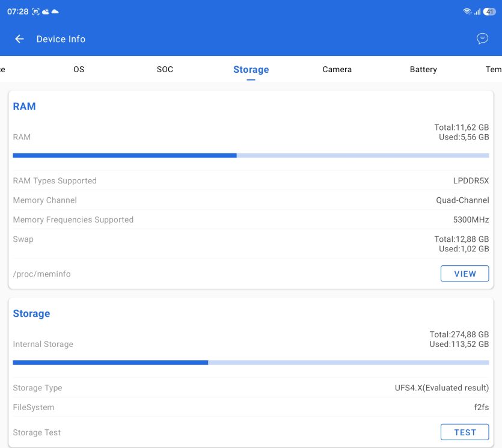Switch to the SOC tab
The image size is (502, 448).
pyautogui.click(x=165, y=69)
